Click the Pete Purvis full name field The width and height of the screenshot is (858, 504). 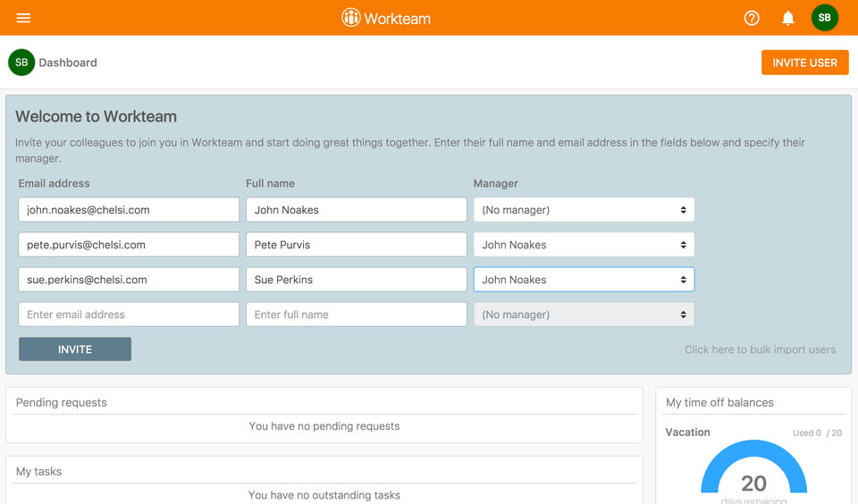356,245
